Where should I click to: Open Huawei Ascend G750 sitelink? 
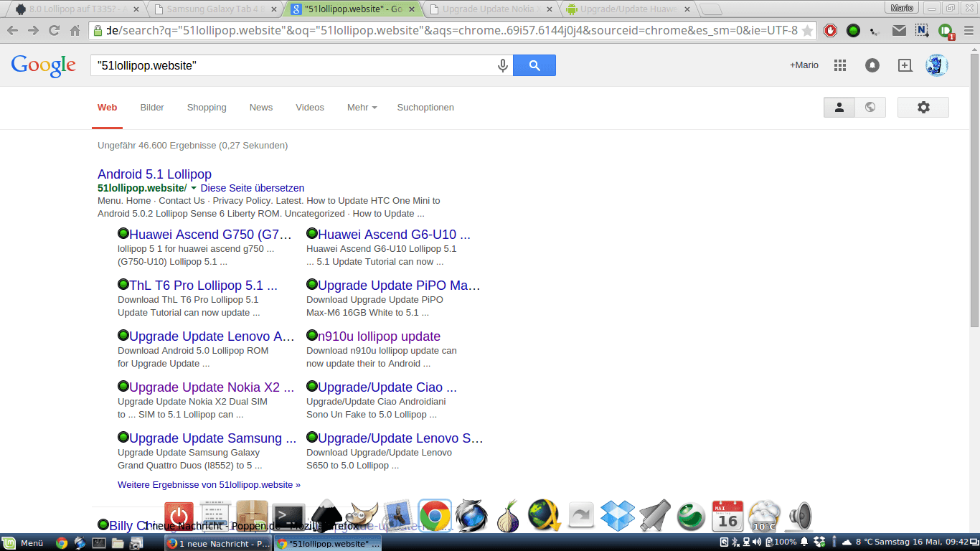[210, 235]
